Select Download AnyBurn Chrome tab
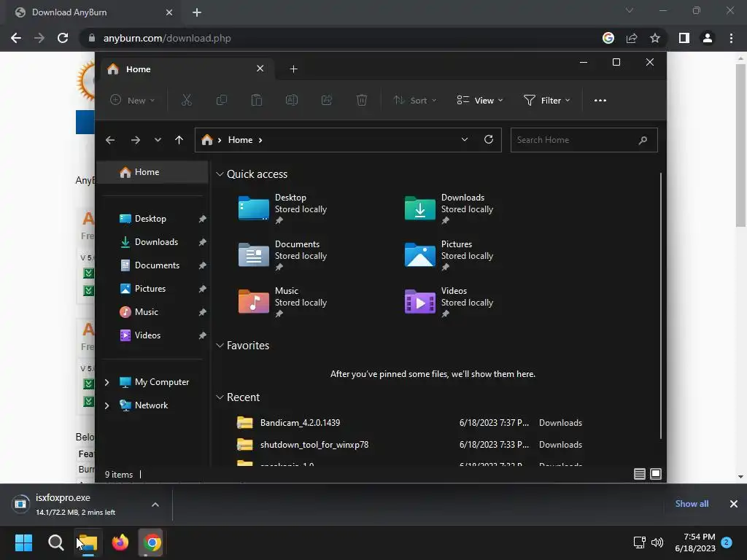The image size is (747, 560). point(92,12)
